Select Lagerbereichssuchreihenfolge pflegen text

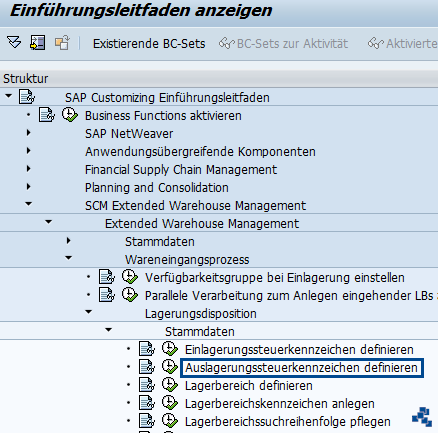288,422
